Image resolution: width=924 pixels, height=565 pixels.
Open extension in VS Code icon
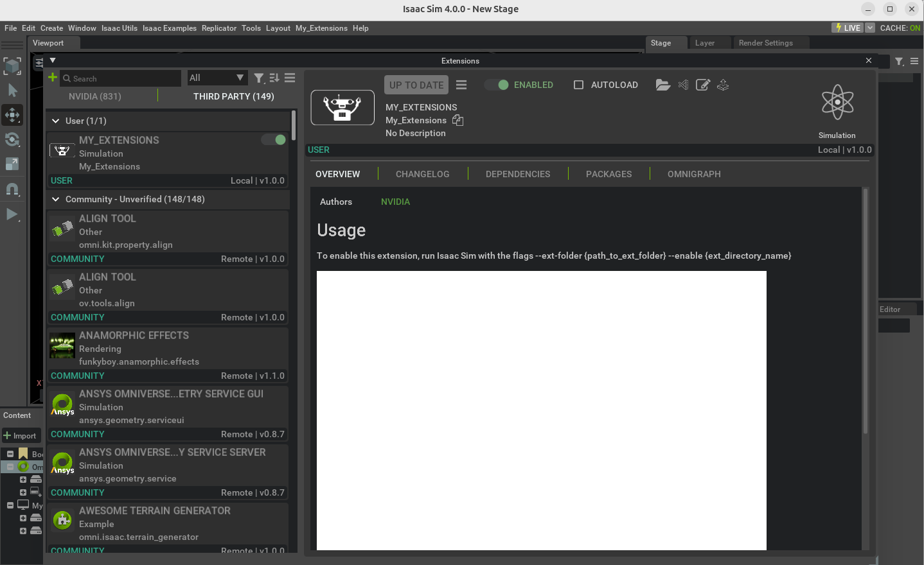pyautogui.click(x=683, y=85)
